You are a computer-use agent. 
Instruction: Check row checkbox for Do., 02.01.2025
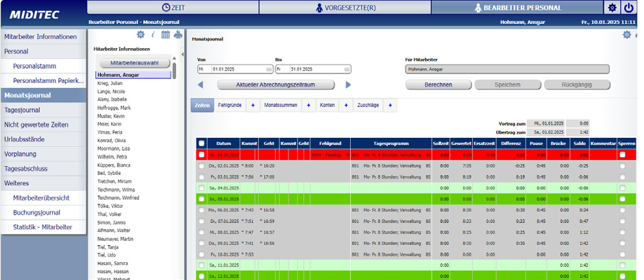click(x=201, y=166)
